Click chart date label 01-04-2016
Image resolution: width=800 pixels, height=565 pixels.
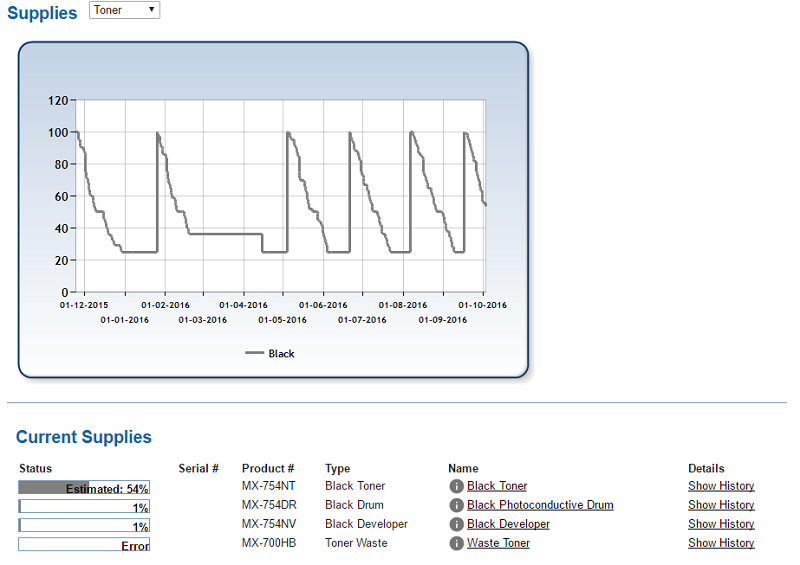point(243,305)
